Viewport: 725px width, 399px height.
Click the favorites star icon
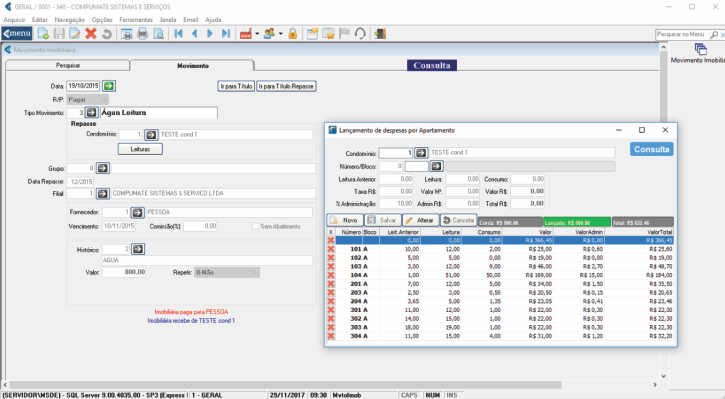pyautogui.click(x=328, y=34)
